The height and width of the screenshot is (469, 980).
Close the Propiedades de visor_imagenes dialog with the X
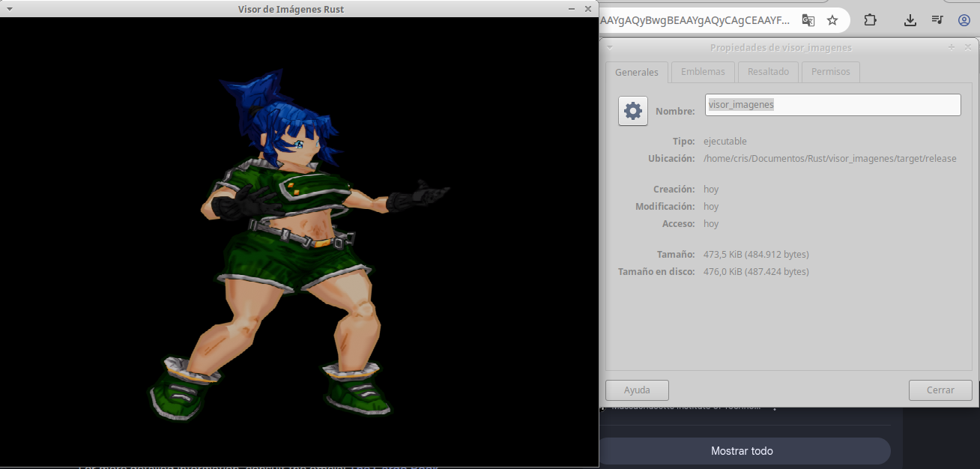coord(968,47)
